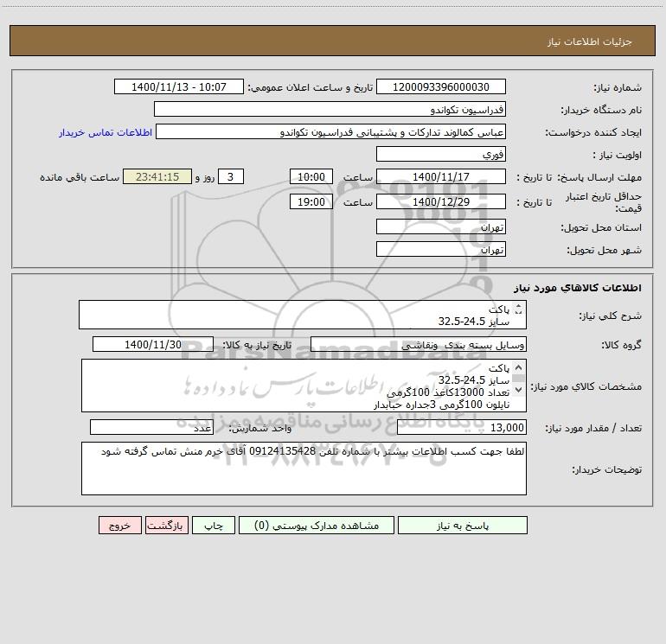Select the شماره نیاز field 1200093396000030
Screen dimensions: 666x644
441,86
